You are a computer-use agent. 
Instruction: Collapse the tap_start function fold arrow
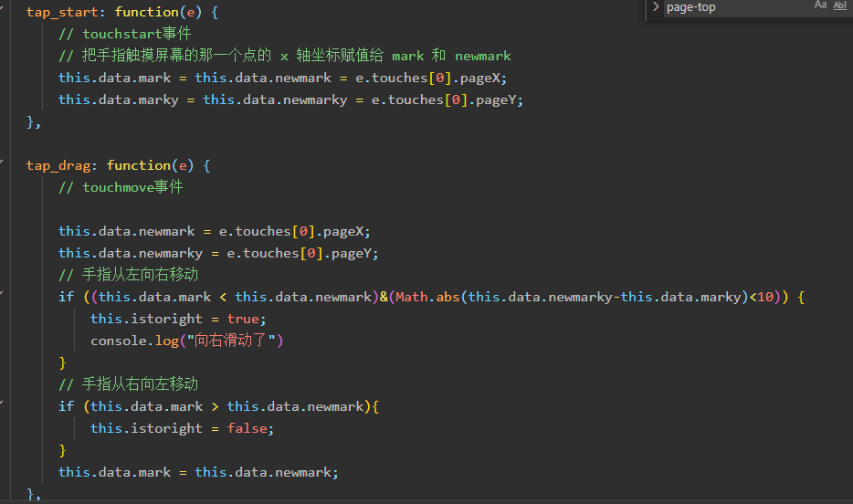pos(2,9)
